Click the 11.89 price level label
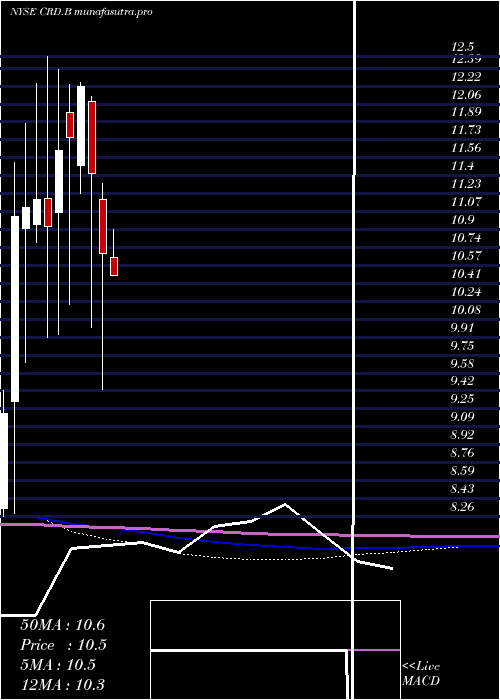 point(466,112)
